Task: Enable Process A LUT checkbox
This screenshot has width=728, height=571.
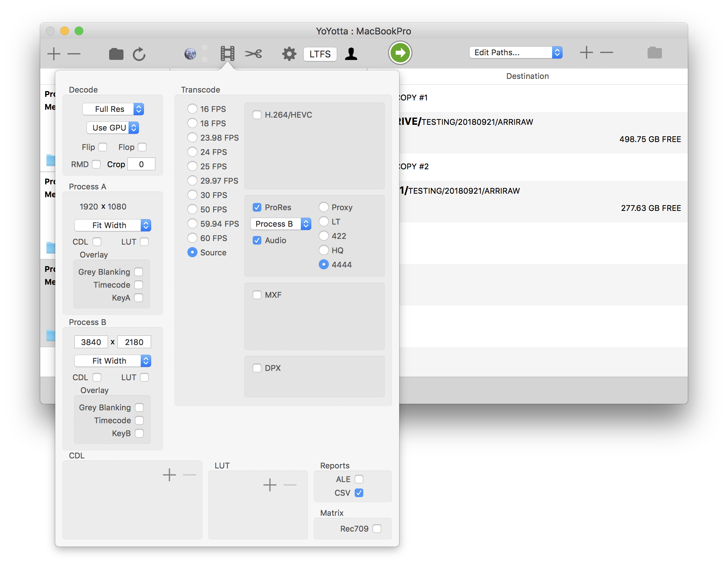Action: point(144,242)
